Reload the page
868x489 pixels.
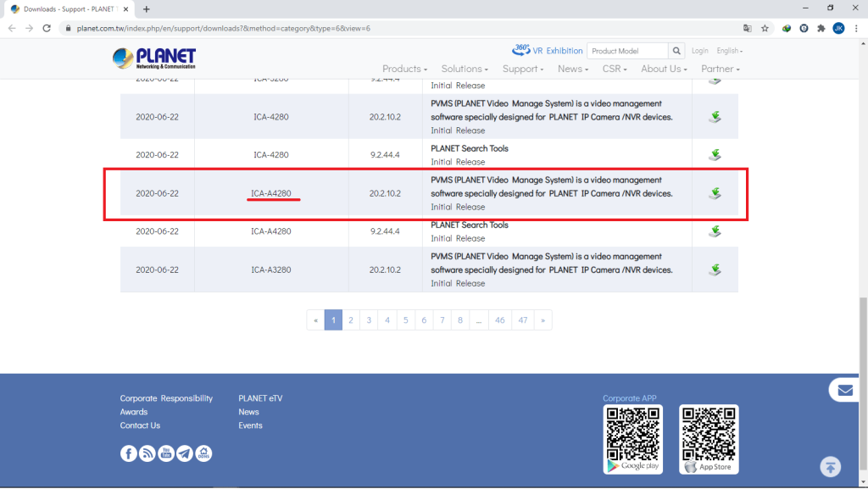click(47, 28)
